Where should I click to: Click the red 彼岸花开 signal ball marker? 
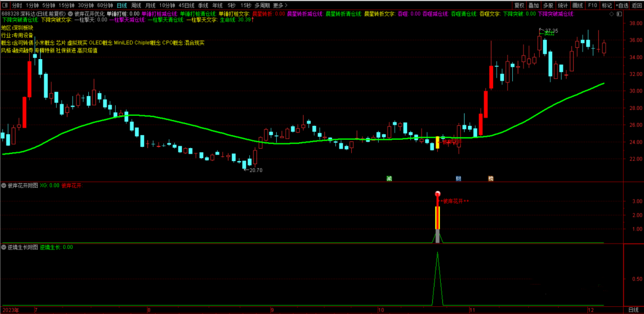point(438,194)
